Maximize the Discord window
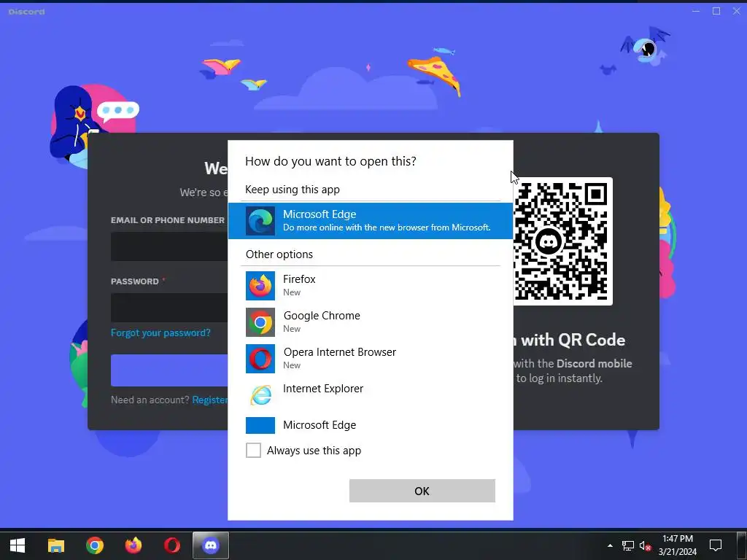The image size is (747, 560). pos(716,12)
